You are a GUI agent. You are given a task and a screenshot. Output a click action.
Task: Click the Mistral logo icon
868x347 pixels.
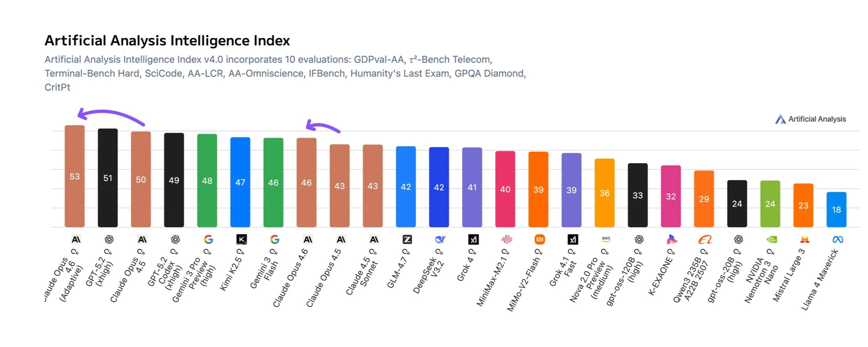(x=804, y=239)
